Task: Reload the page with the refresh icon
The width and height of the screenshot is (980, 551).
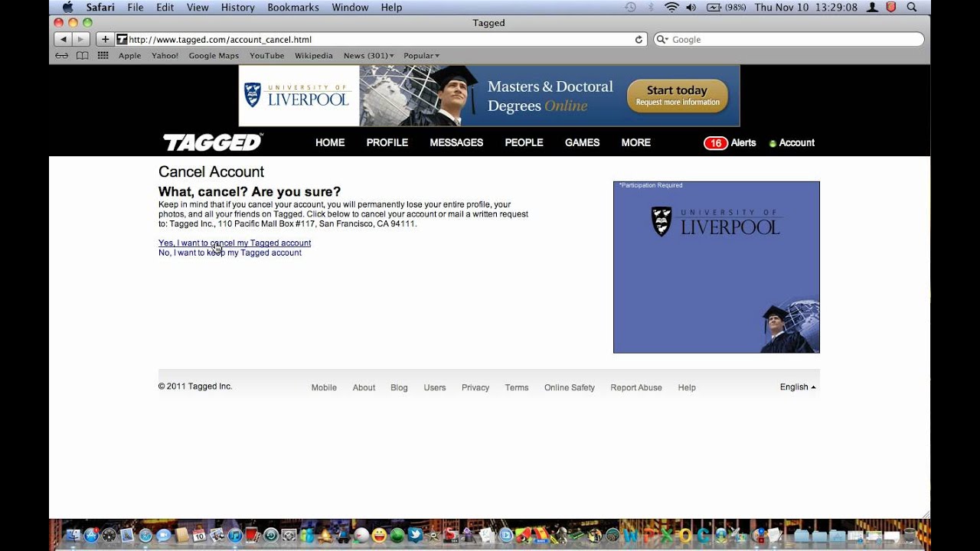Action: 639,39
